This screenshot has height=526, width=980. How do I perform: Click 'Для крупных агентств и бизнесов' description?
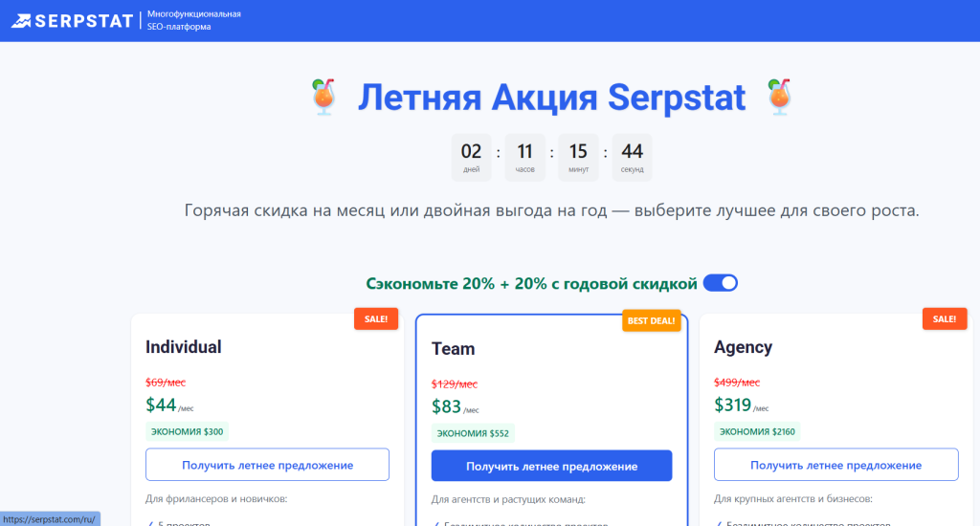pos(793,498)
